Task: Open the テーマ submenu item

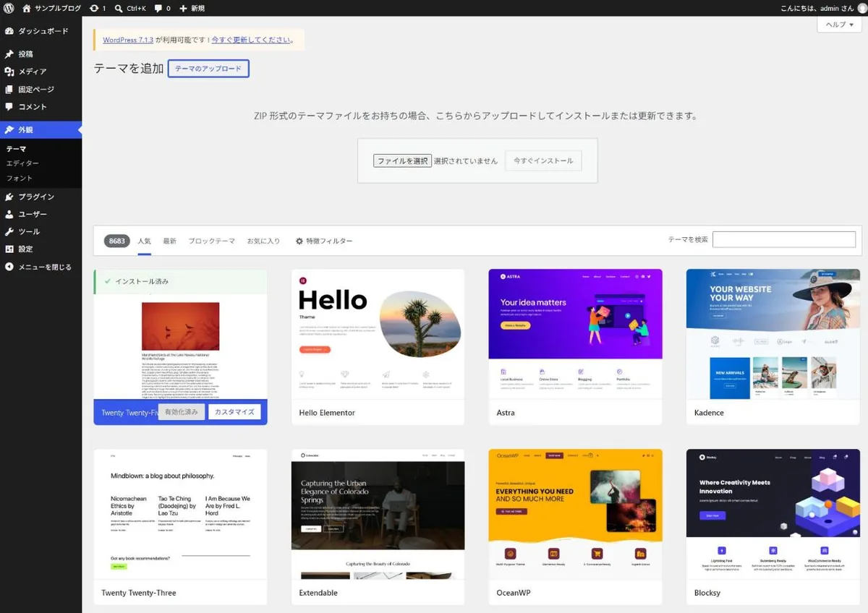Action: pos(16,149)
